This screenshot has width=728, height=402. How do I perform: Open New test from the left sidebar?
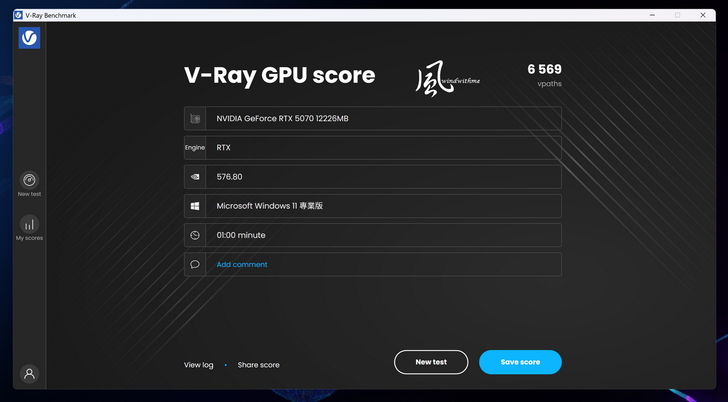click(x=29, y=183)
